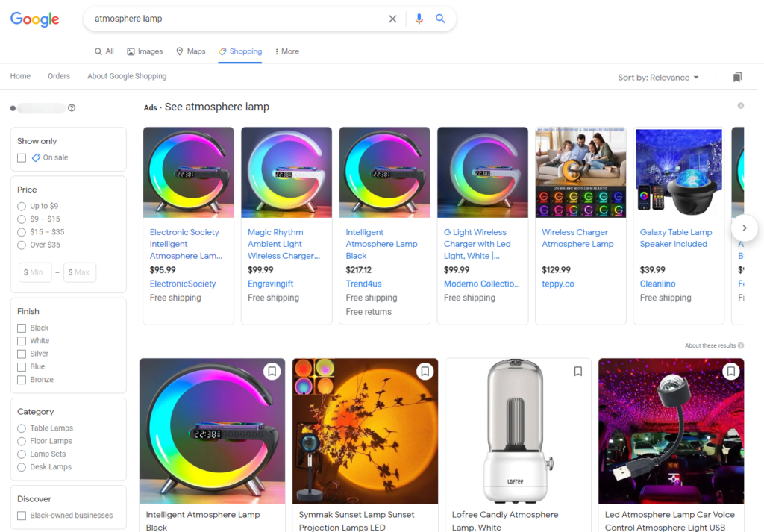
Task: Visit the ElectronicSociety seller link
Action: pyautogui.click(x=183, y=284)
